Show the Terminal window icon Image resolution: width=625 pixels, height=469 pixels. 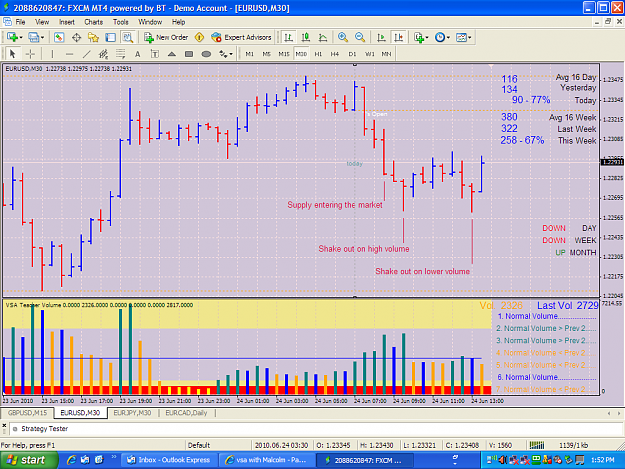110,37
